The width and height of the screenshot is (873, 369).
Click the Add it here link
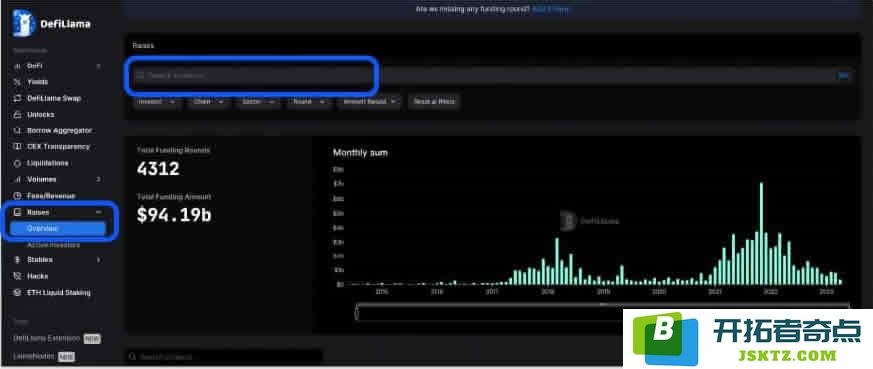click(551, 9)
